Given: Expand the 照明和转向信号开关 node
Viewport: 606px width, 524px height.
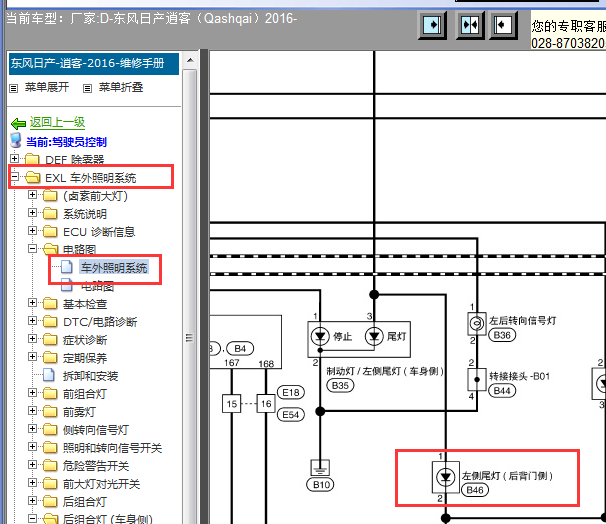Looking at the screenshot, I should (x=32, y=447).
